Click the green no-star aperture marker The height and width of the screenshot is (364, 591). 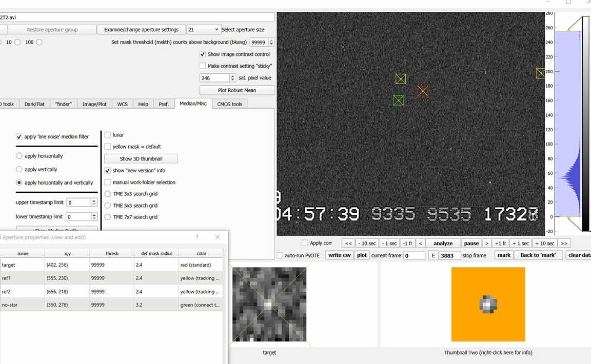pos(398,100)
